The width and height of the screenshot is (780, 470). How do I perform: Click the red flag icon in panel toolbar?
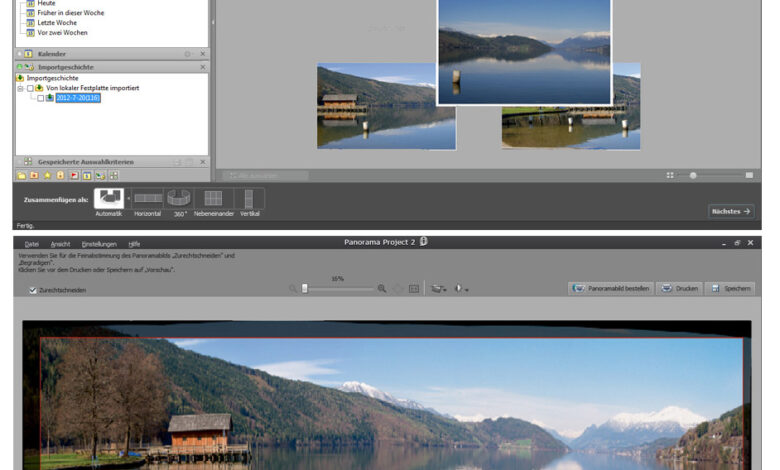(x=74, y=176)
